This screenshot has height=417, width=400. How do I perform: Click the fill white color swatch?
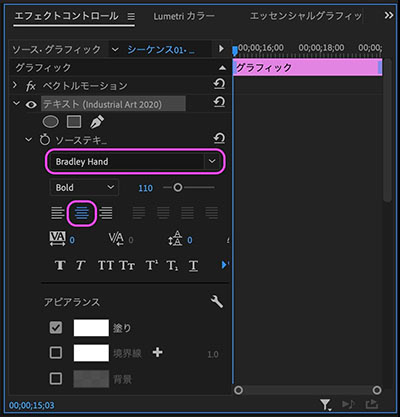pyautogui.click(x=91, y=328)
